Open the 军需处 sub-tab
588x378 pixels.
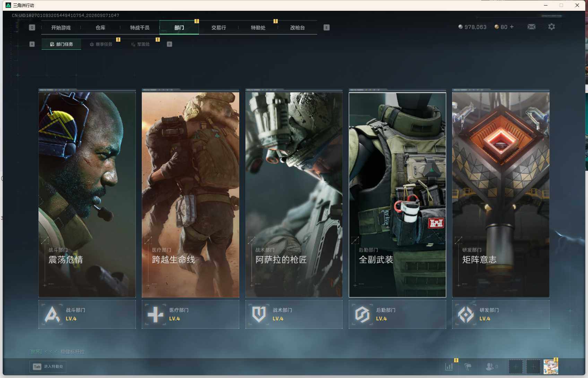click(140, 44)
